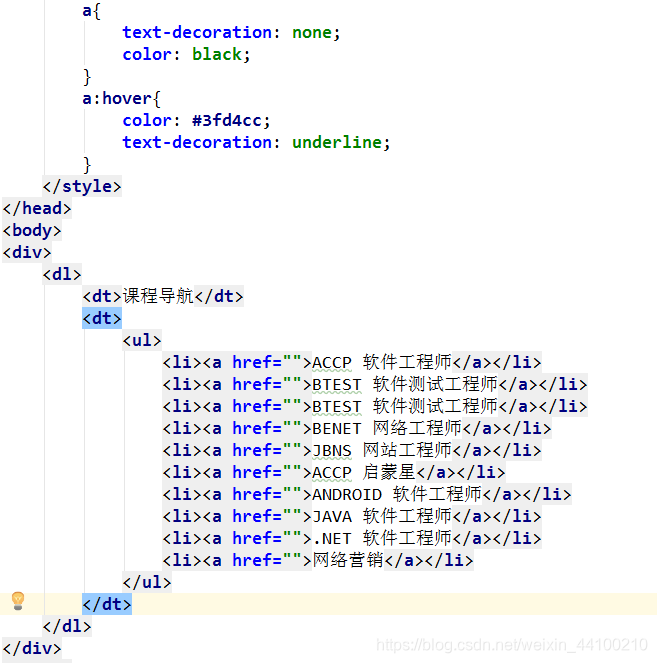
Task: Click the opening <div> tag
Action: point(27,252)
